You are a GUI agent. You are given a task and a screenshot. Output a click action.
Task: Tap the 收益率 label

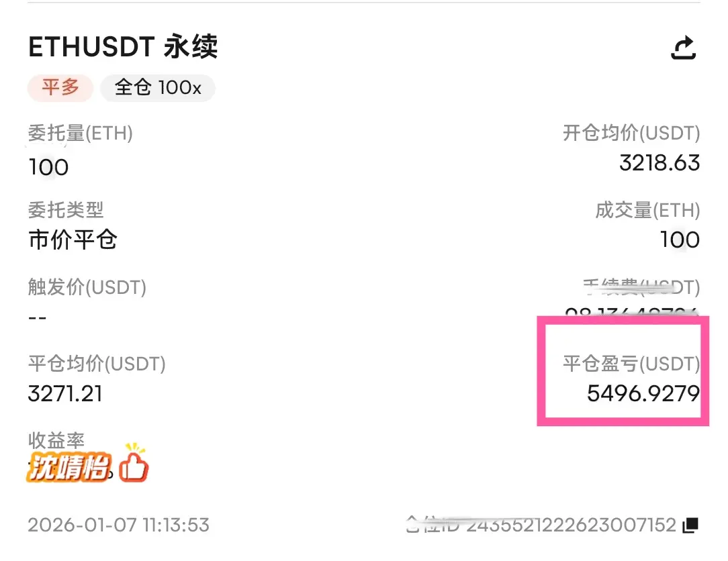(56, 440)
